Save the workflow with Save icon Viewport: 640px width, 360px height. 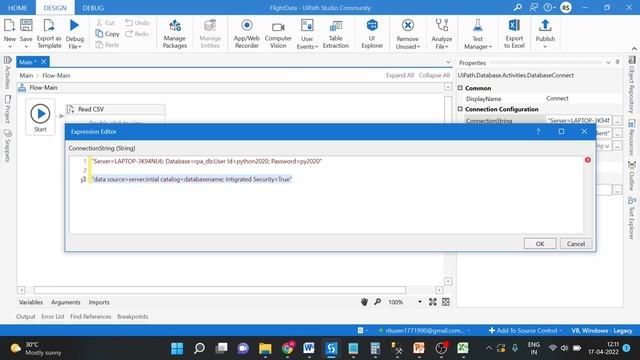(x=26, y=25)
